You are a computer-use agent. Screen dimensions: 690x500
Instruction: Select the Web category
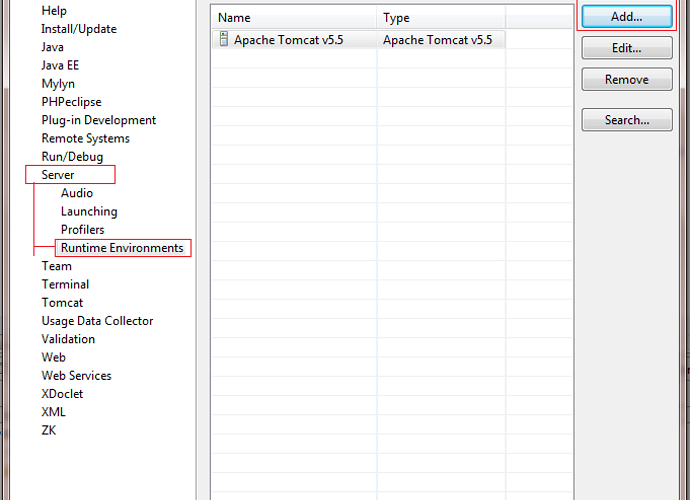(x=53, y=357)
